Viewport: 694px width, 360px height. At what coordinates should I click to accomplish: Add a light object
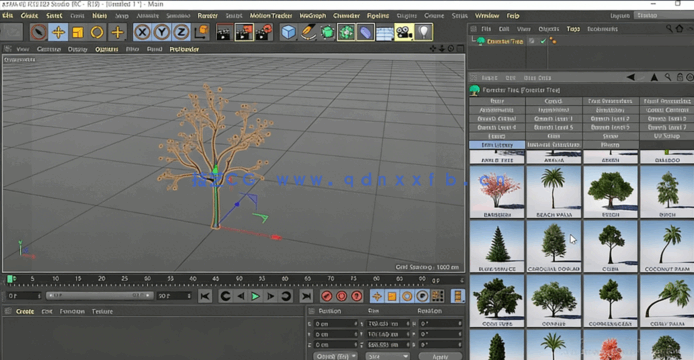(x=424, y=32)
